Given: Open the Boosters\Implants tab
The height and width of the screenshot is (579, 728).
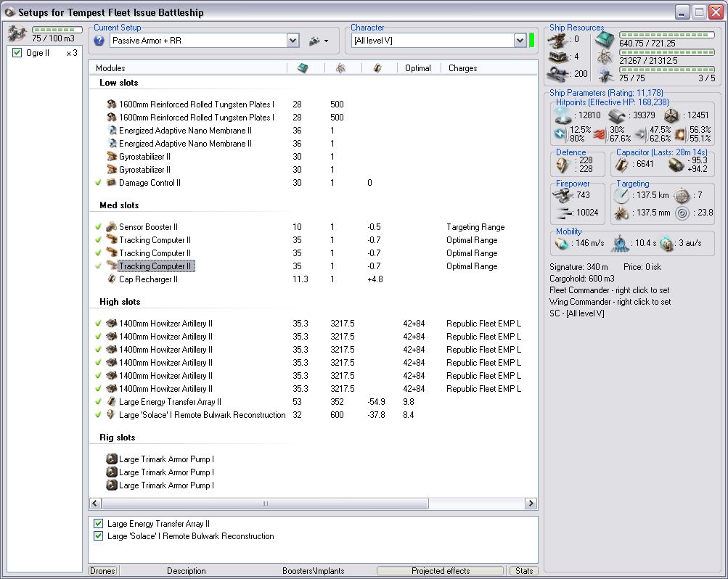Looking at the screenshot, I should tap(314, 570).
